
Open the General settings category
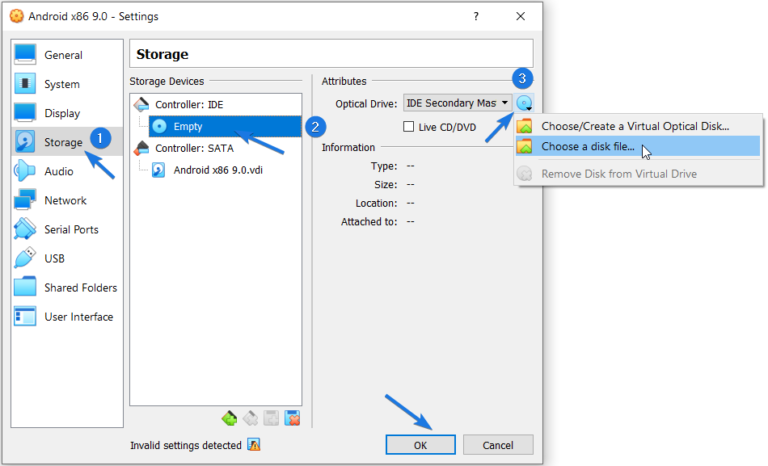pyautogui.click(x=67, y=55)
